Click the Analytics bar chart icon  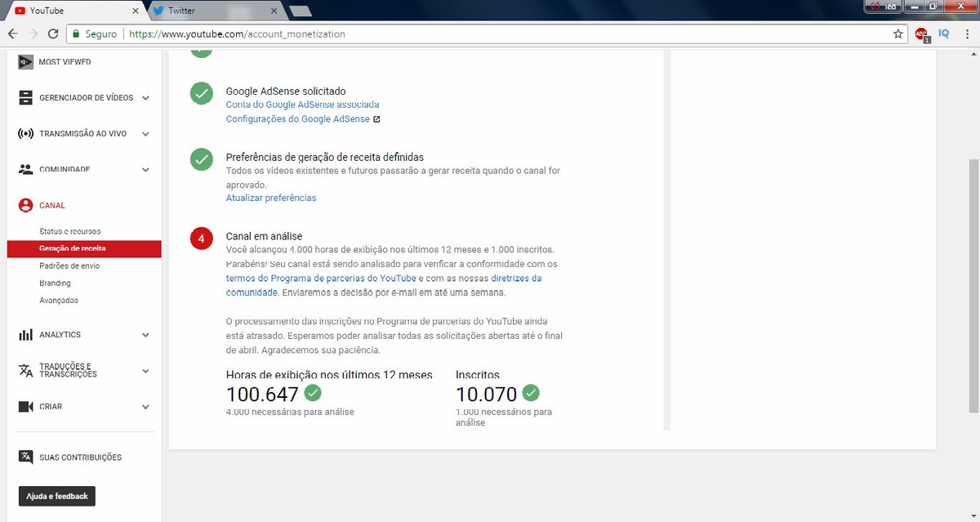[25, 334]
